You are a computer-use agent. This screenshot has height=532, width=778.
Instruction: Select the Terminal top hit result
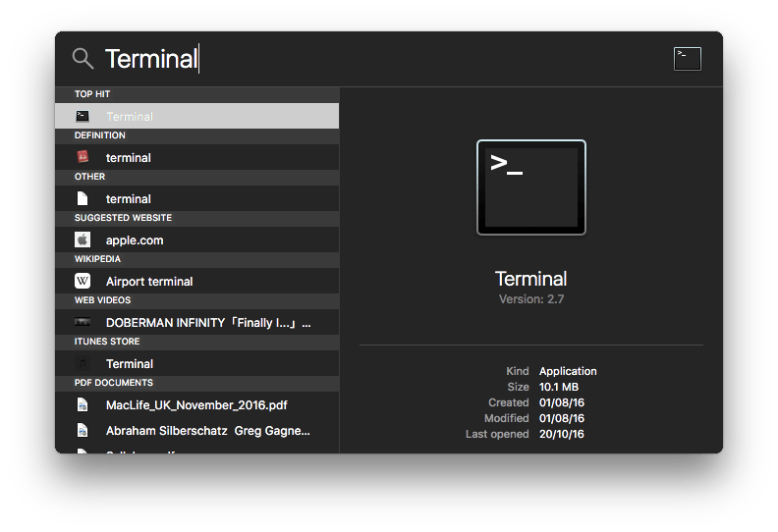[197, 116]
